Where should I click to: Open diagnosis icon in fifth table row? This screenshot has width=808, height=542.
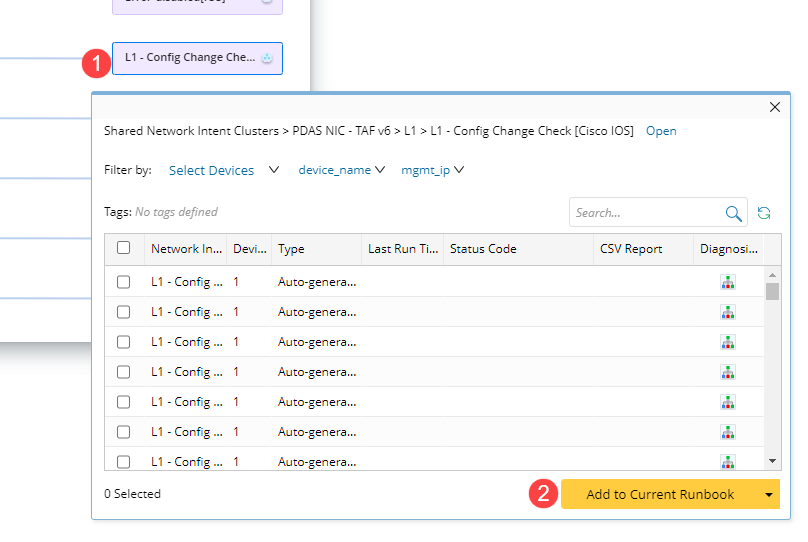click(x=727, y=402)
